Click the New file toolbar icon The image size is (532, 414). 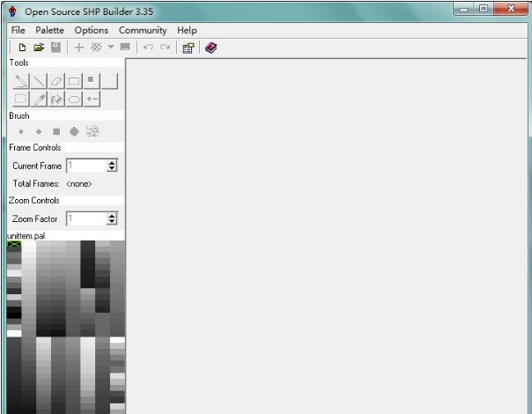tap(22, 48)
